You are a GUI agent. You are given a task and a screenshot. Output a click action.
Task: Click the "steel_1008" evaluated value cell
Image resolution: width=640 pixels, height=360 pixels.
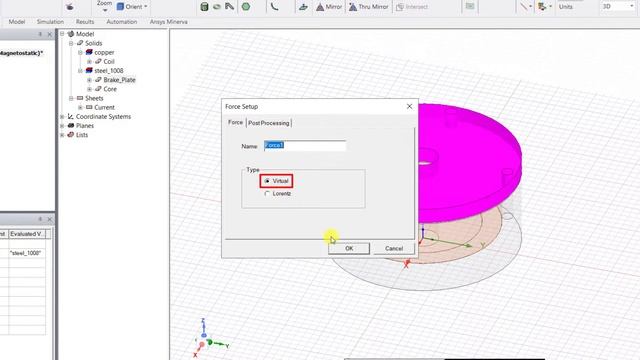click(x=27, y=253)
